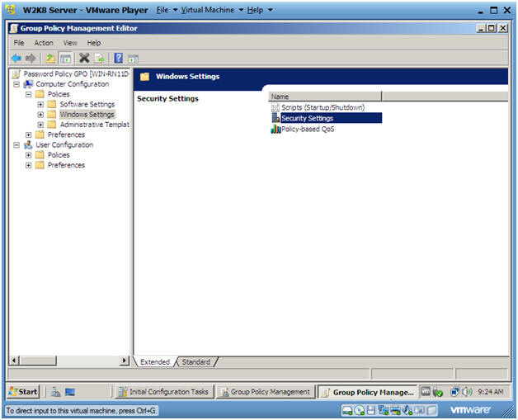Click the tree pane scroll left arrow
This screenshot has height=420, width=518.
pos(14,361)
